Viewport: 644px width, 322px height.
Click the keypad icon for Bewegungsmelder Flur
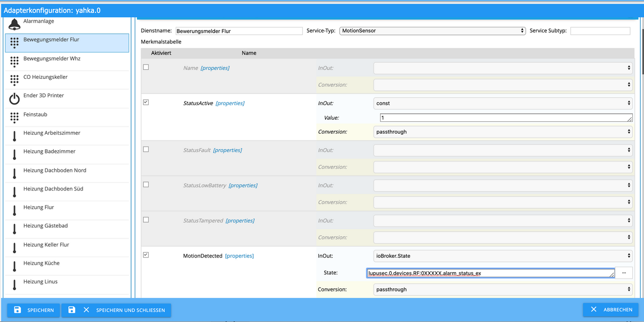(x=14, y=43)
